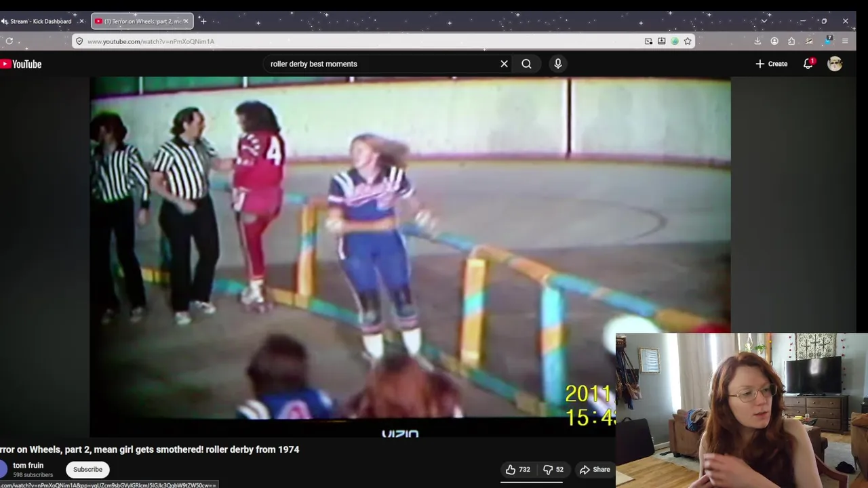The height and width of the screenshot is (488, 868).
Task: Select the Terror on Wheels YouTube tab
Action: pos(142,21)
